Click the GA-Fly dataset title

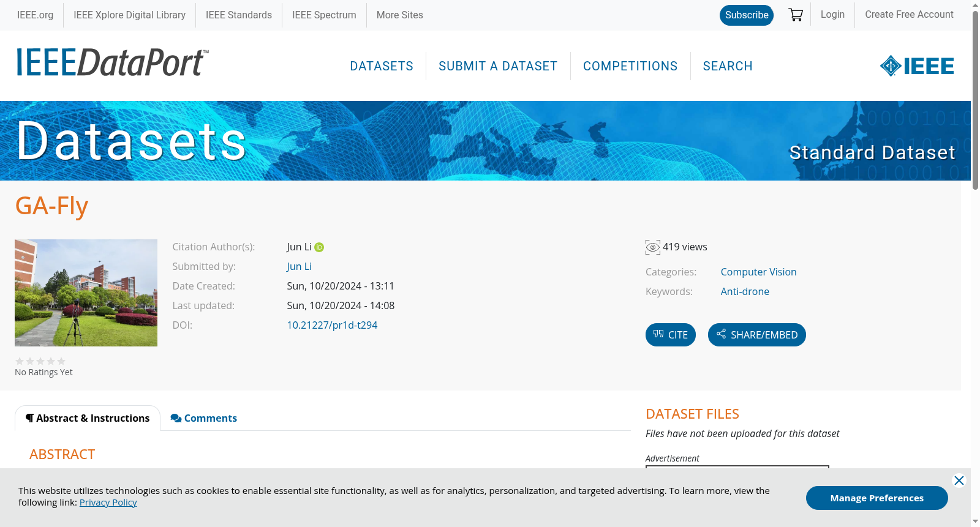[52, 206]
